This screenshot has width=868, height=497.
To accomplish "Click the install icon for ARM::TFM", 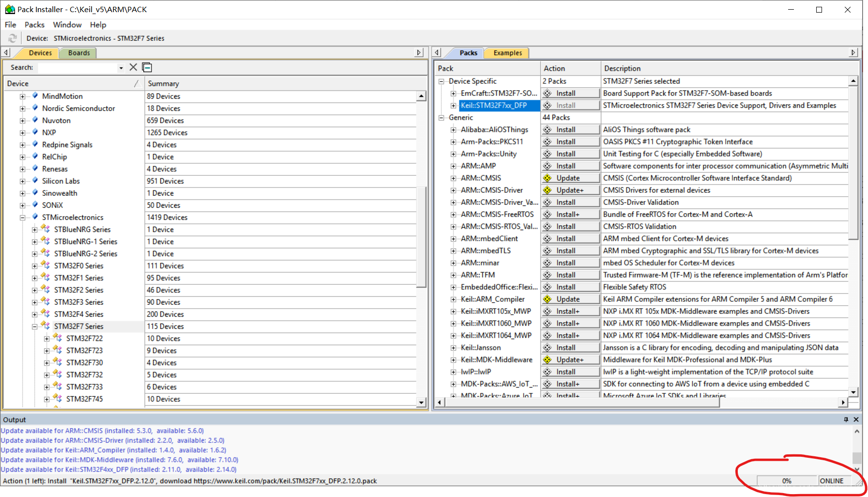I will [548, 275].
